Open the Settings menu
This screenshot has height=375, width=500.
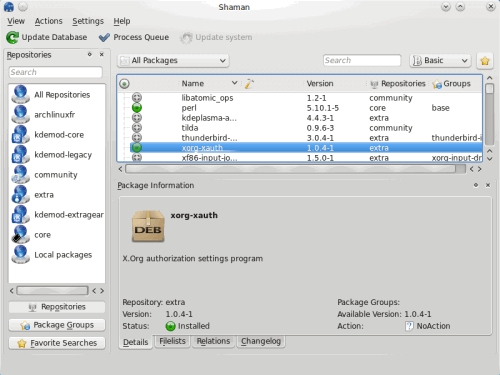(x=88, y=21)
